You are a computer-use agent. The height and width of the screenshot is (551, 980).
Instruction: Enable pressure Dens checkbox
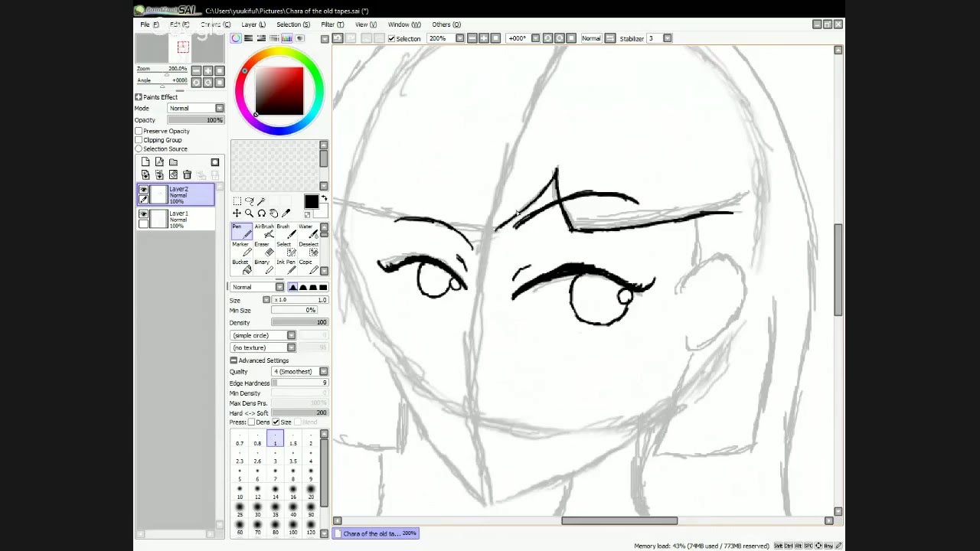(x=252, y=422)
